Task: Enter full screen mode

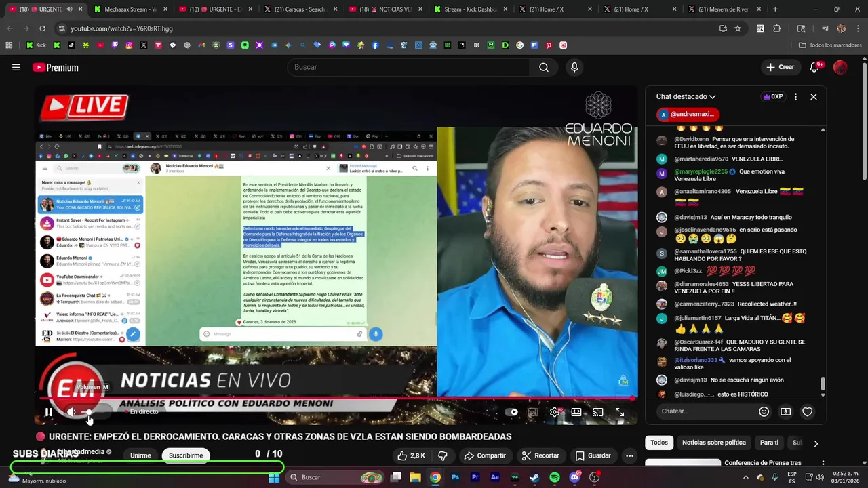Action: pyautogui.click(x=620, y=412)
